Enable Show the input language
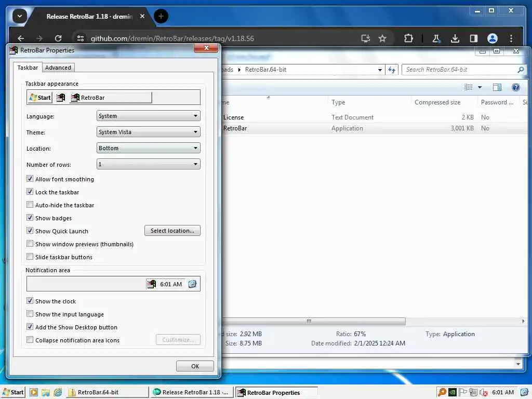 coord(30,314)
